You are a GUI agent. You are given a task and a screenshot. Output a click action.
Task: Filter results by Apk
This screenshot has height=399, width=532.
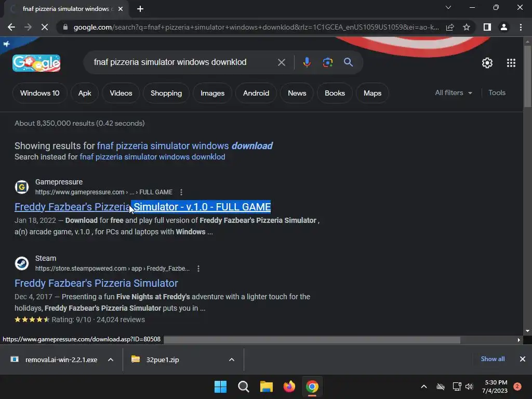(x=85, y=93)
